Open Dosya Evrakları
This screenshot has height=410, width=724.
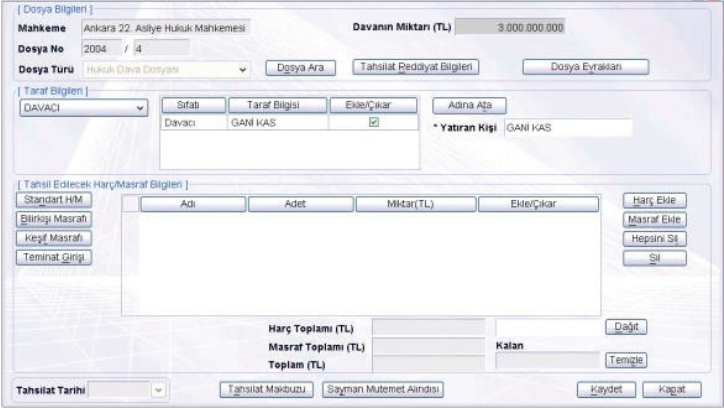click(x=586, y=67)
